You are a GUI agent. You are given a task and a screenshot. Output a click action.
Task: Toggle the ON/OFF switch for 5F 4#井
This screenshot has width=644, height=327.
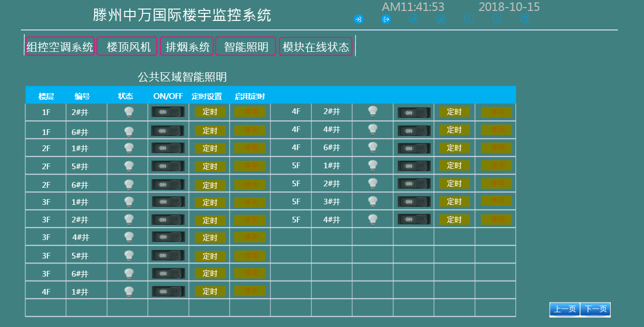click(414, 220)
